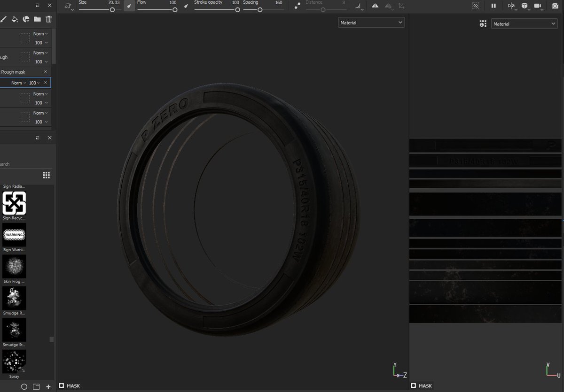Image resolution: width=564 pixels, height=392 pixels.
Task: Open 3D viewport Material channel dropdown
Action: click(x=371, y=23)
